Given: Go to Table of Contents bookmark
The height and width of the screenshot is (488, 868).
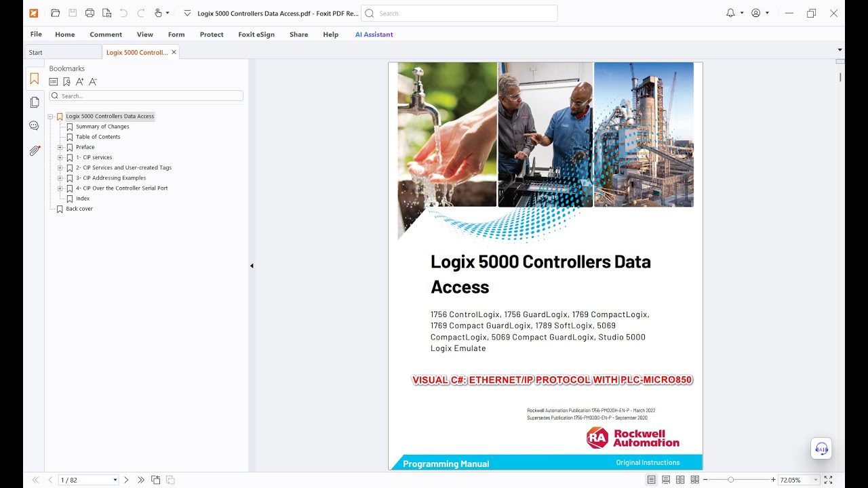Looking at the screenshot, I should tap(98, 137).
